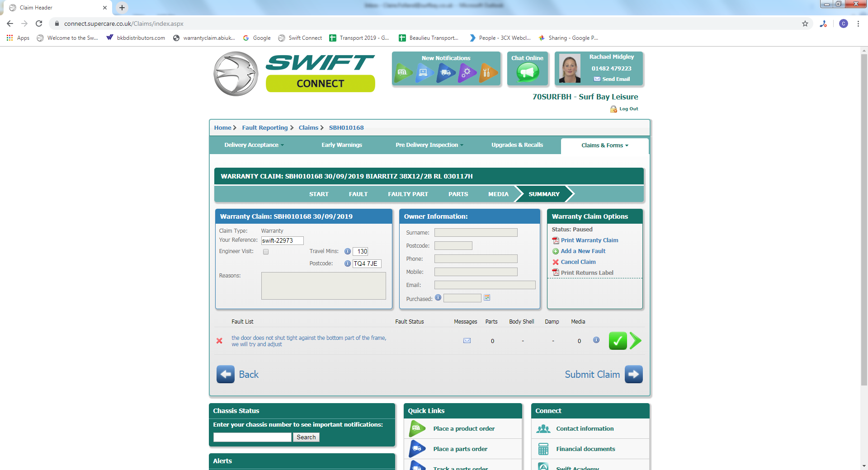
Task: Click the Your Reference input field
Action: point(282,240)
